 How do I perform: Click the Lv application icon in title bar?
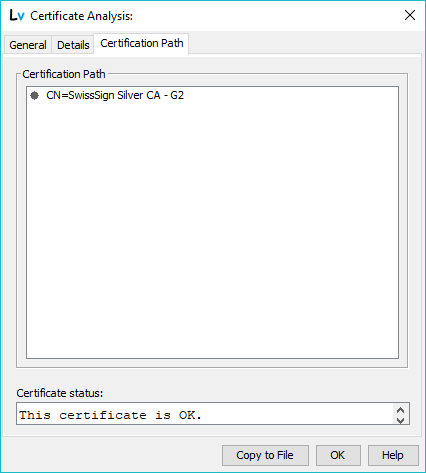pyautogui.click(x=17, y=15)
